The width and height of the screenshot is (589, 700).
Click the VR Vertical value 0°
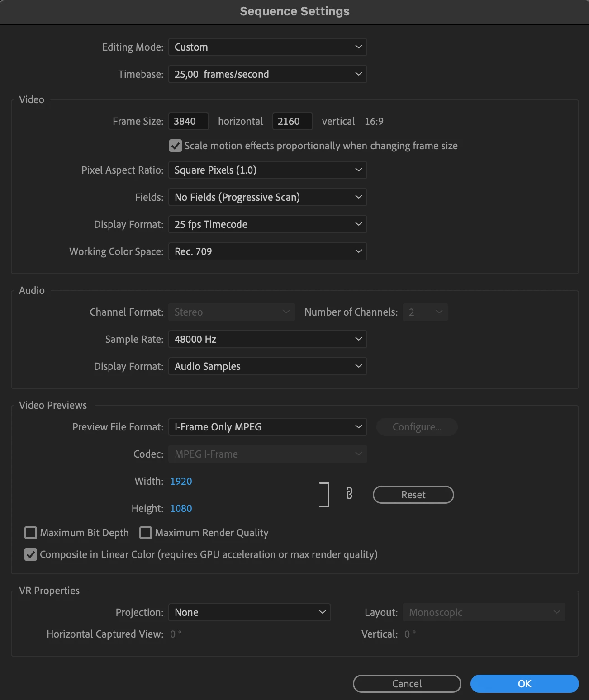click(410, 634)
